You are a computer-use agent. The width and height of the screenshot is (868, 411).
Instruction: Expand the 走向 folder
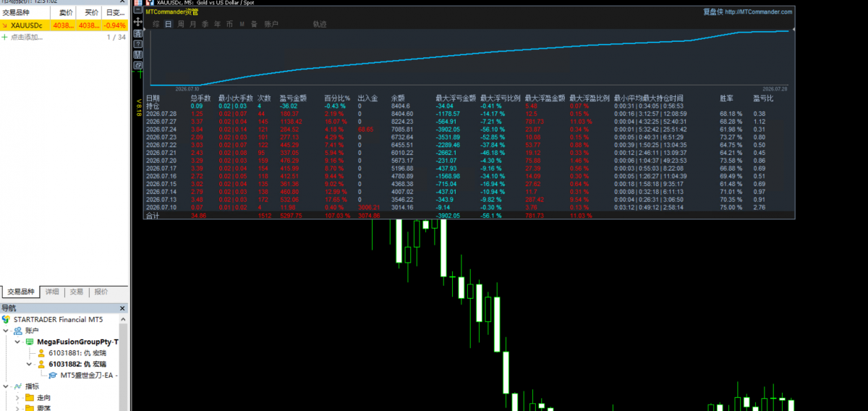[18, 398]
